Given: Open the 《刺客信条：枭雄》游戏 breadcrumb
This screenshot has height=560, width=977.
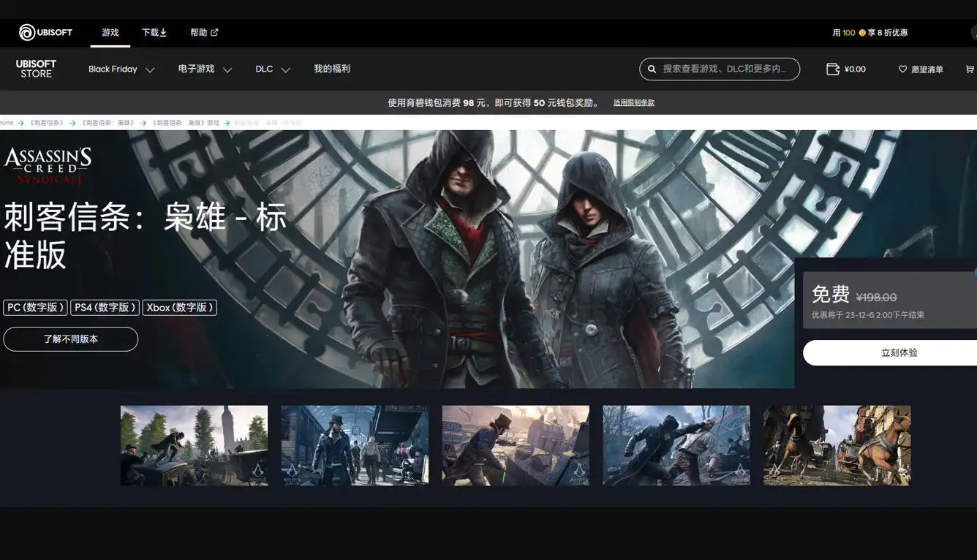Looking at the screenshot, I should pos(186,123).
